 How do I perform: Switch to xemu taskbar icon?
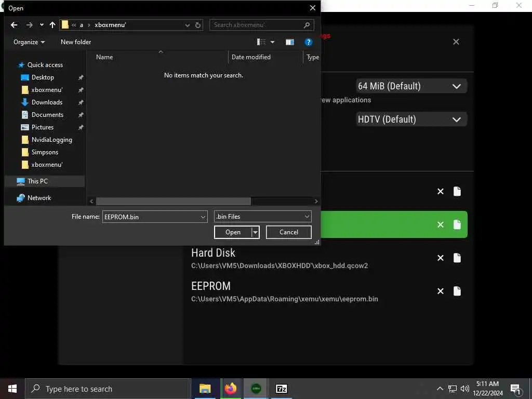(x=256, y=389)
